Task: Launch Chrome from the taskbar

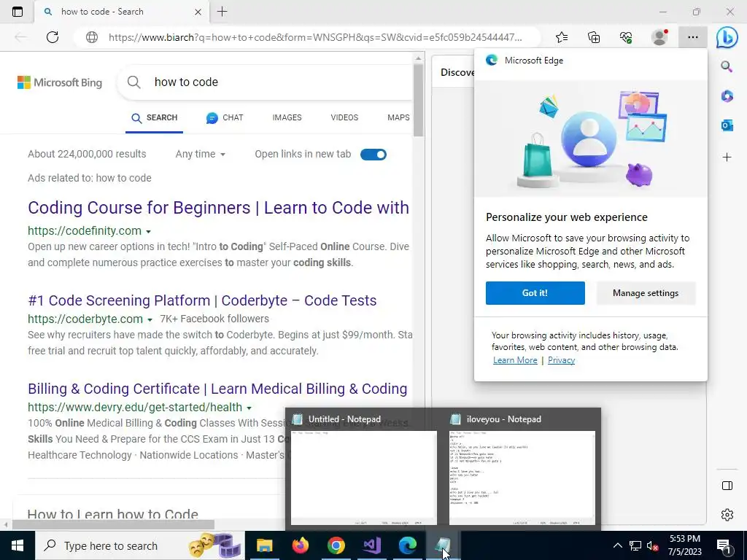Action: point(336,545)
